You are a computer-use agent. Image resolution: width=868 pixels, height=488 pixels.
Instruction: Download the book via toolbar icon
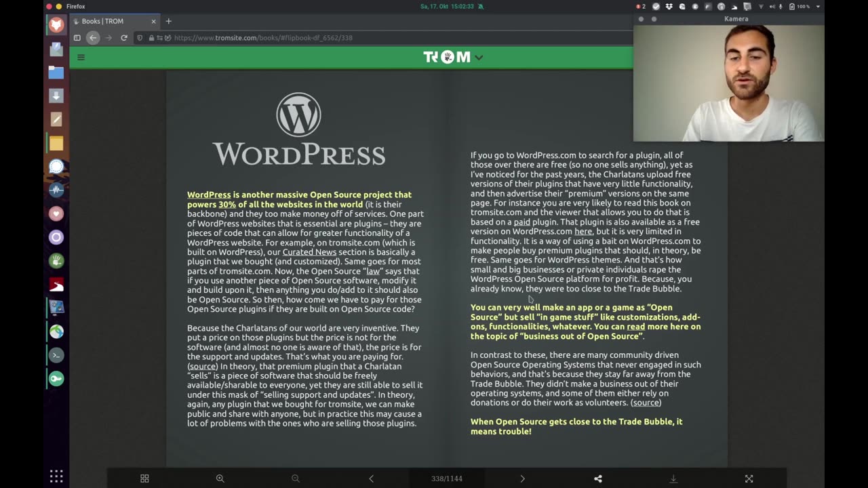click(673, 479)
